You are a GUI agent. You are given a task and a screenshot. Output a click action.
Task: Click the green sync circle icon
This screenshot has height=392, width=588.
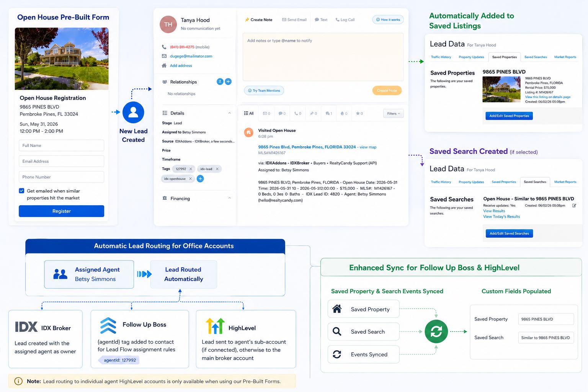pos(436,332)
